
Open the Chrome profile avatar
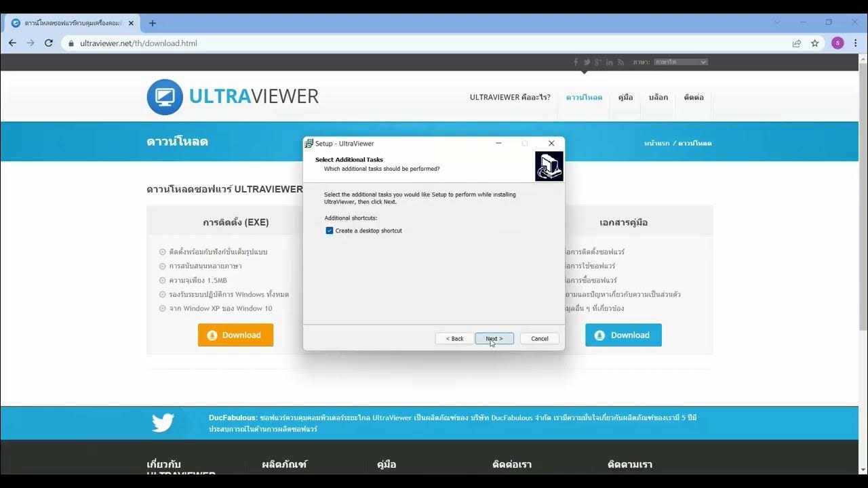click(x=837, y=43)
